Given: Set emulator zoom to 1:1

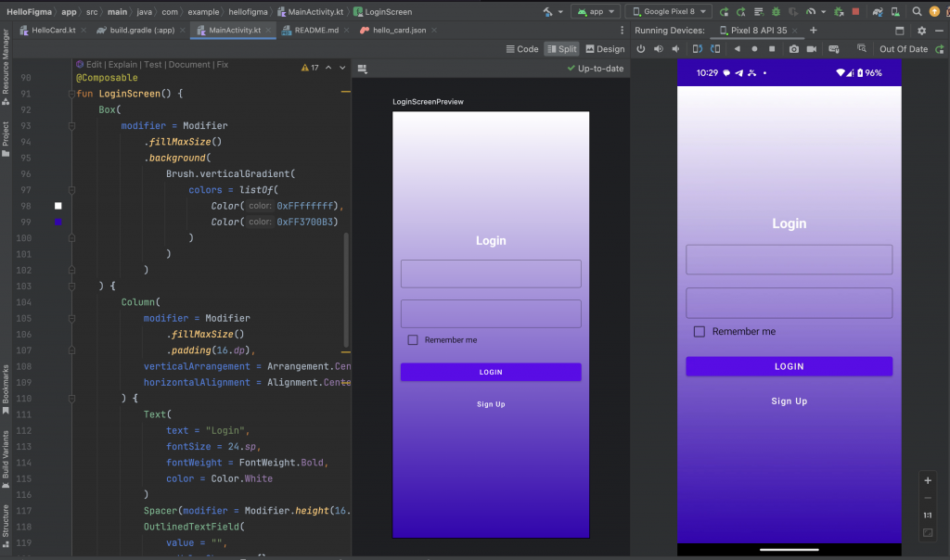Looking at the screenshot, I should 928,515.
